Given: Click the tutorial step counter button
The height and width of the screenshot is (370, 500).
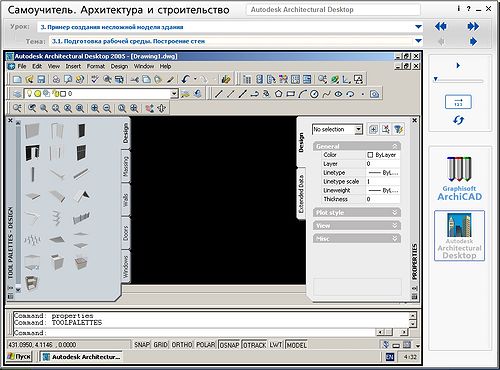Looking at the screenshot, I should 458,102.
